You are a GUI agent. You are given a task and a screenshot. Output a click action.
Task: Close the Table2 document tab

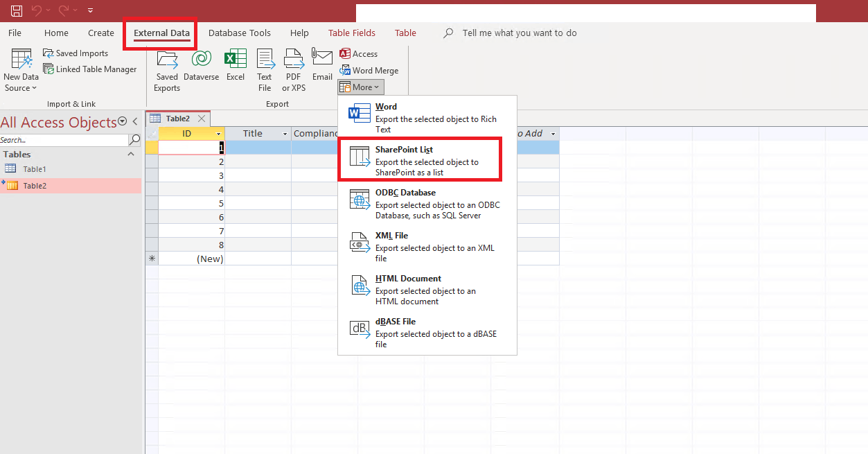(202, 119)
